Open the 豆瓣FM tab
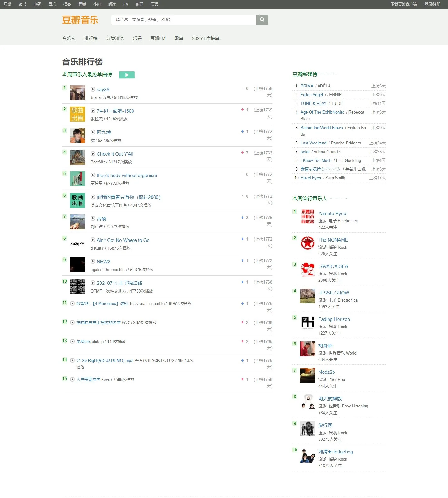This screenshot has height=498, width=448. [158, 38]
